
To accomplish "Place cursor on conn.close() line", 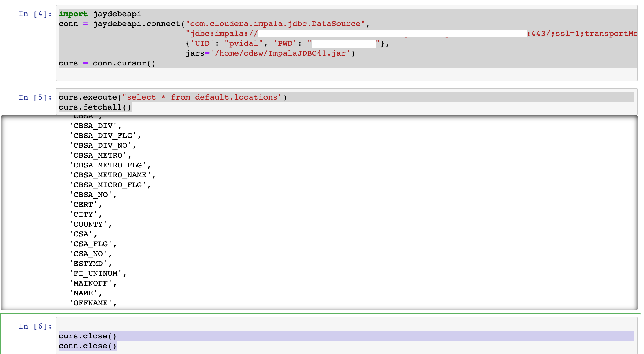I will tap(87, 346).
